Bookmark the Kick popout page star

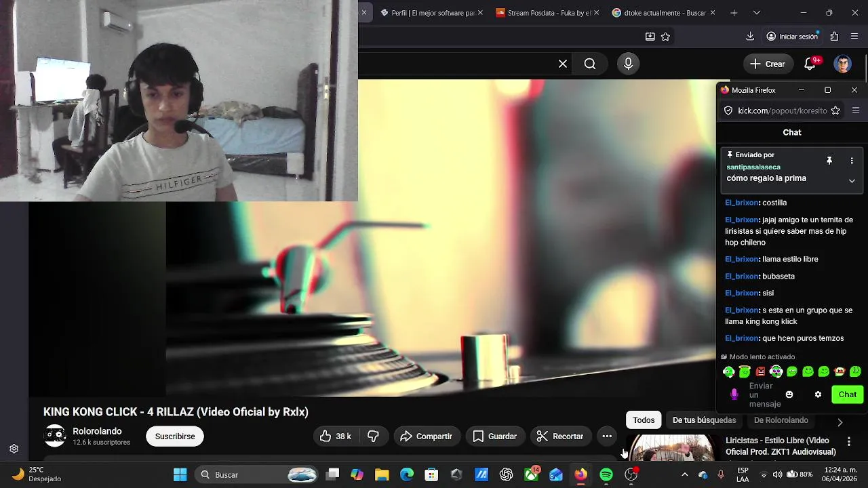tap(835, 110)
